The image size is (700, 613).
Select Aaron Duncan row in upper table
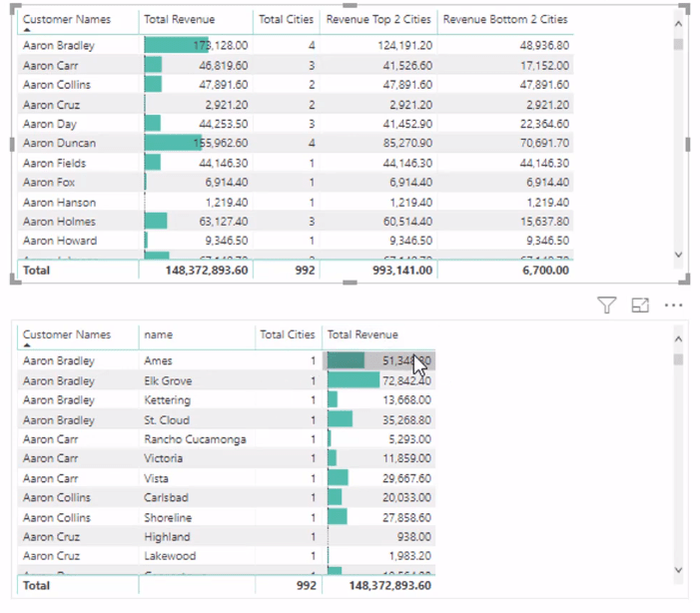(296, 143)
